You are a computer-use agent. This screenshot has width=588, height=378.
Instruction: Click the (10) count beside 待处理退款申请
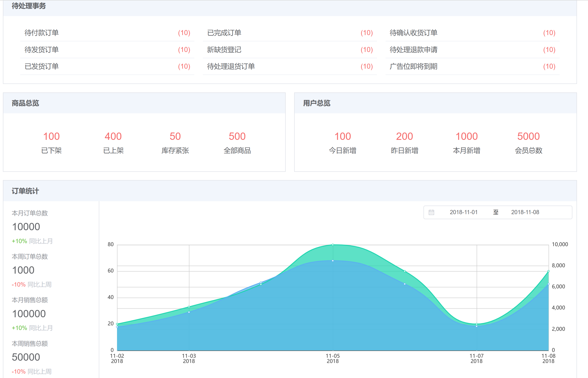549,50
